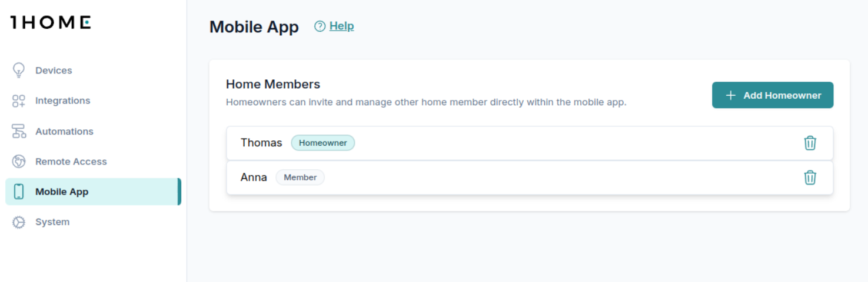Image resolution: width=868 pixels, height=282 pixels.
Task: Delete Anna with the trash icon
Action: click(810, 177)
